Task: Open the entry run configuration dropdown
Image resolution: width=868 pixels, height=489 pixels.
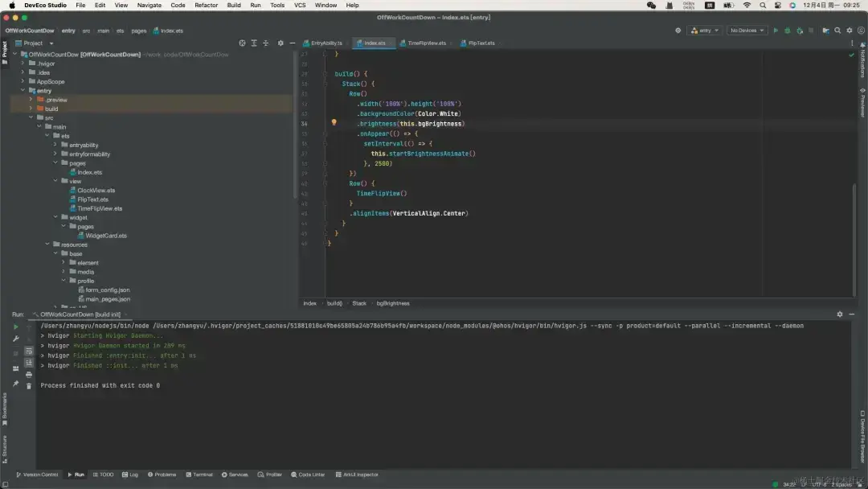Action: (704, 31)
